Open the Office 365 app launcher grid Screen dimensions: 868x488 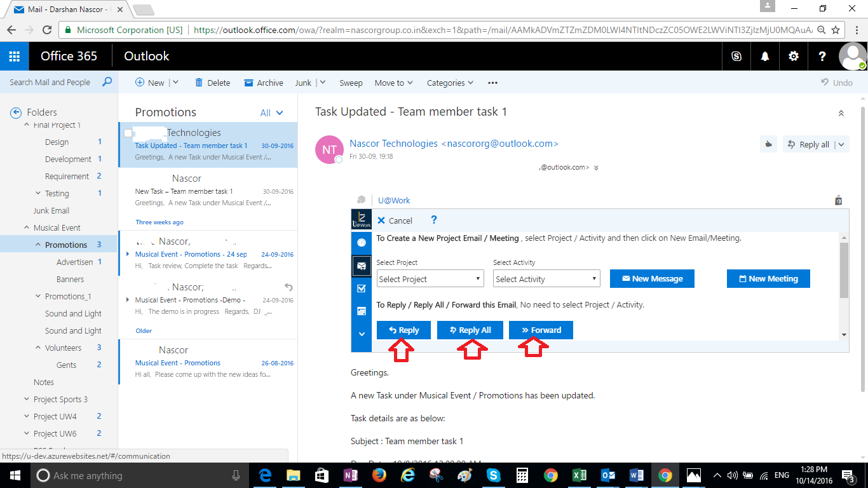[x=14, y=56]
